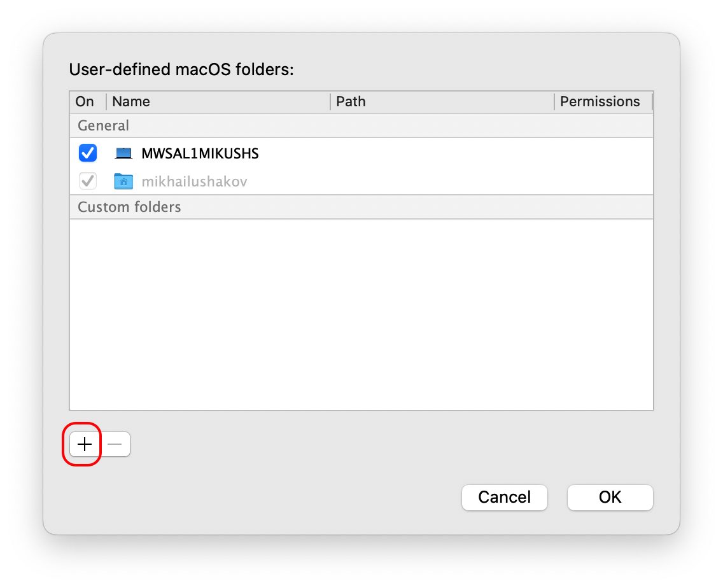Select the Permissions column header
Image resolution: width=723 pixels, height=588 pixels.
pos(600,102)
